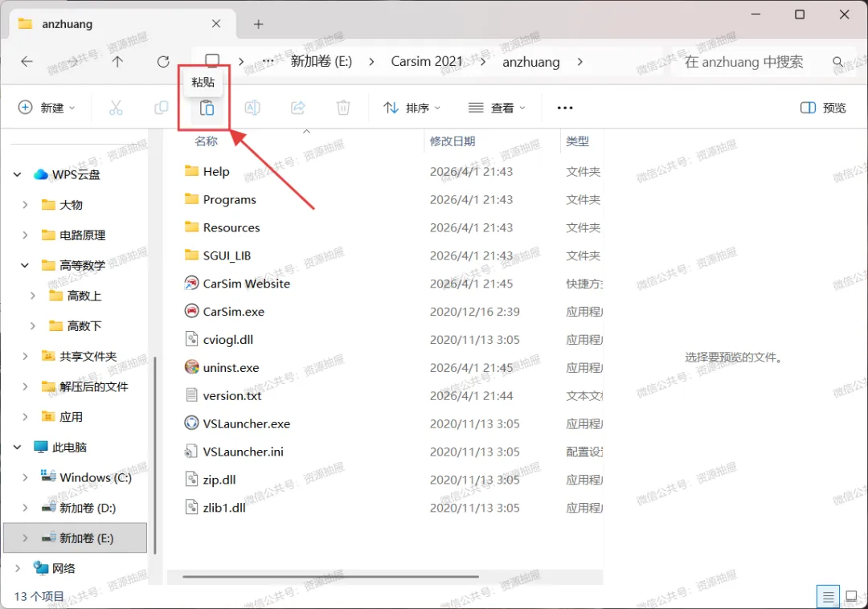
Task: Select the VSLauncher.ini file icon
Action: point(191,452)
